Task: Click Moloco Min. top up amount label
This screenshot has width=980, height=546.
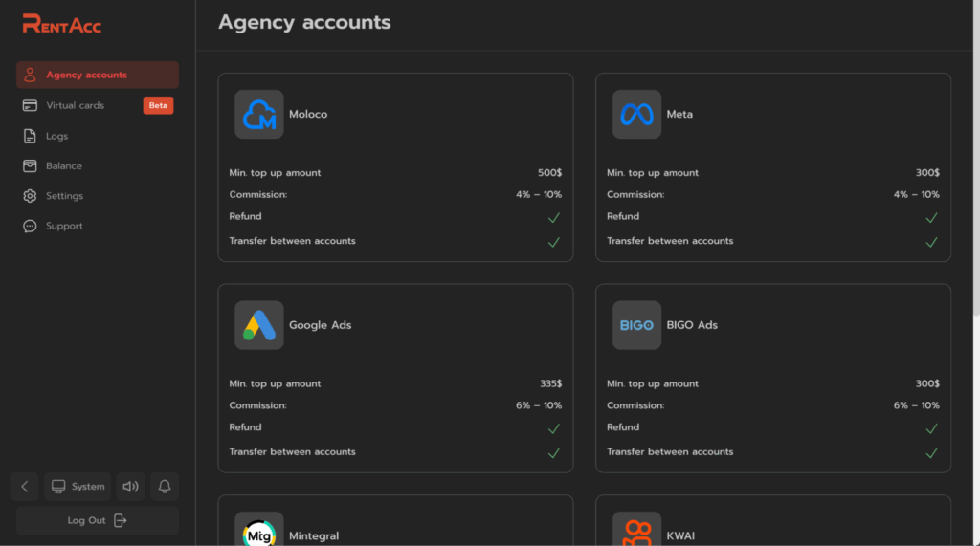Action: pyautogui.click(x=275, y=173)
